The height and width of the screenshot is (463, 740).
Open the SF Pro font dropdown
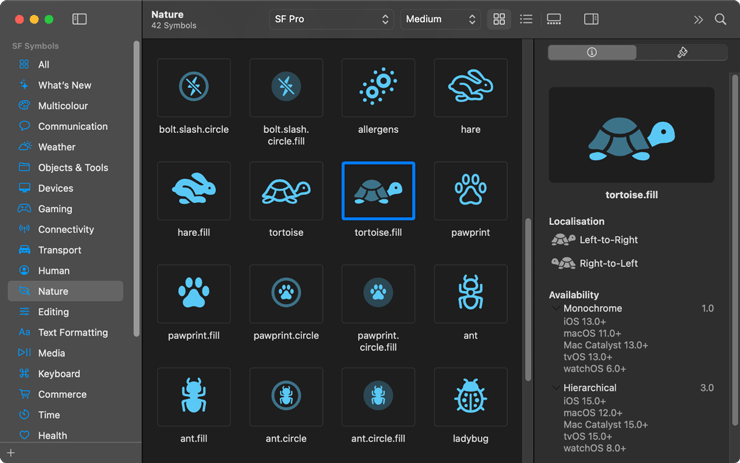click(331, 19)
